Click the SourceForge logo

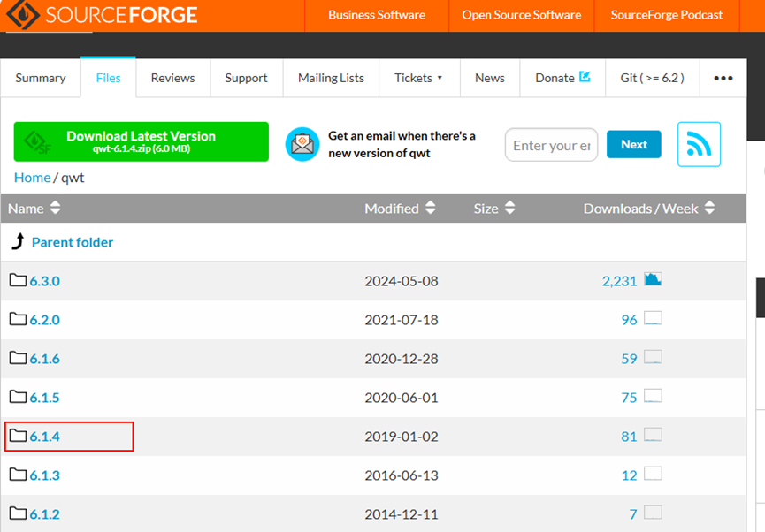[102, 14]
